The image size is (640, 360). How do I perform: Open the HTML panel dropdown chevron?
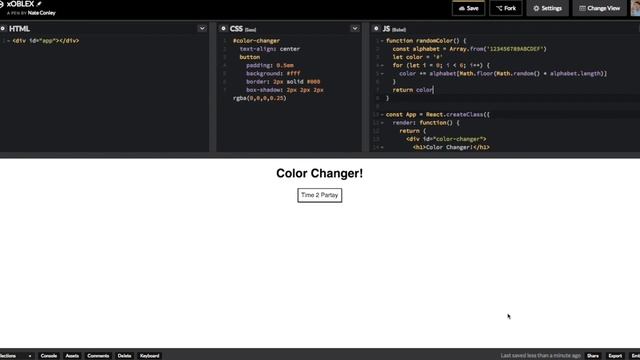(202, 29)
